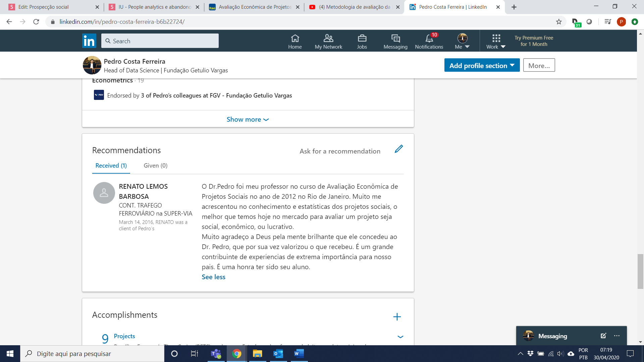Bookmark page with star icon
Image resolution: width=644 pixels, height=362 pixels.
(559, 22)
